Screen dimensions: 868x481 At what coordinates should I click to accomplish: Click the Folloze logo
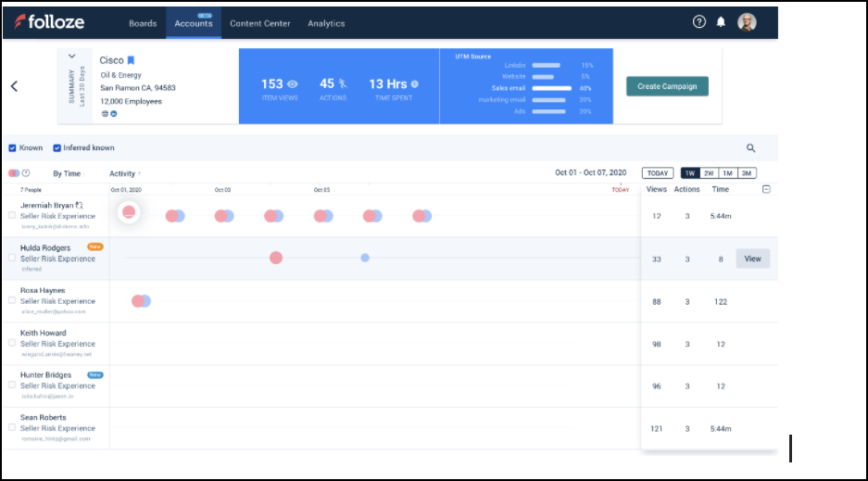[49, 22]
